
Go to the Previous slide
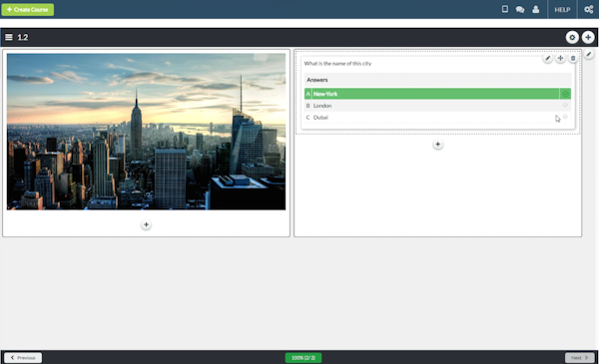tap(23, 357)
